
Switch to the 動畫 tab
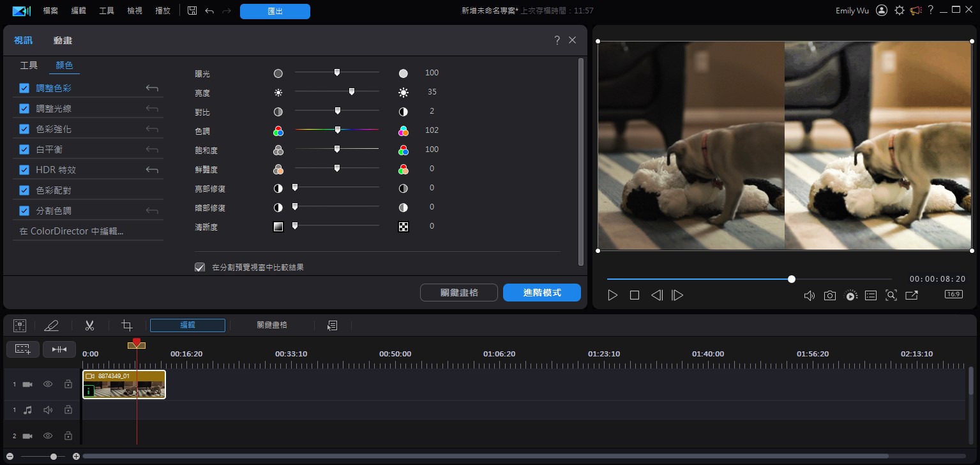point(63,40)
